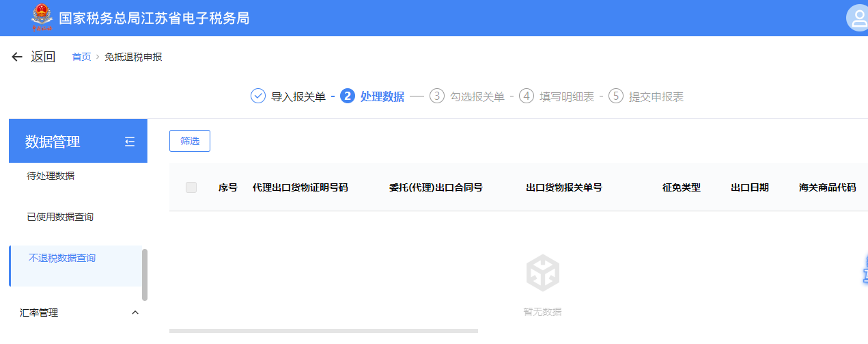Image resolution: width=868 pixels, height=344 pixels.
Task: Click the tax bureau emblem logo
Action: point(42,18)
